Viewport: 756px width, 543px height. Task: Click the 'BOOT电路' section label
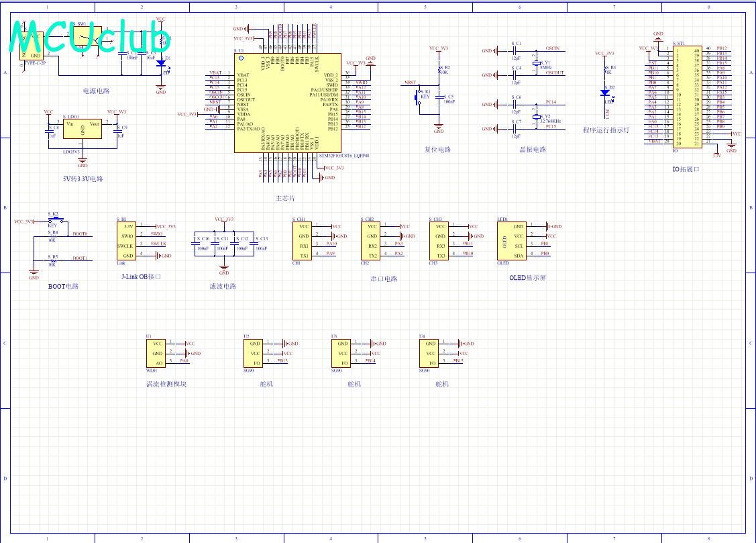point(63,287)
